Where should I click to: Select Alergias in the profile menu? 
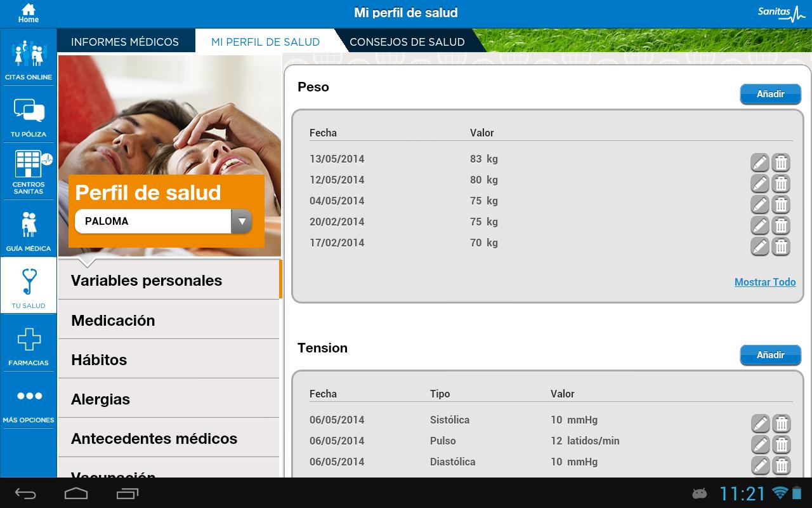click(100, 399)
